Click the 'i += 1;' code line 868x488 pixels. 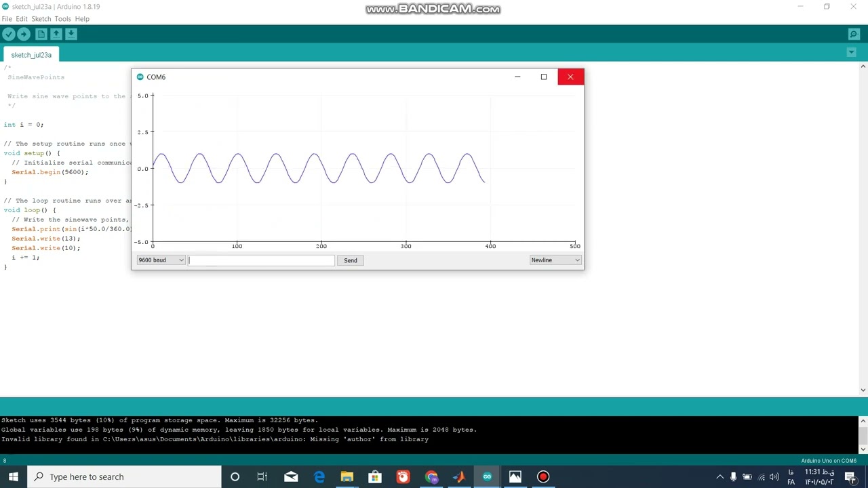click(25, 258)
